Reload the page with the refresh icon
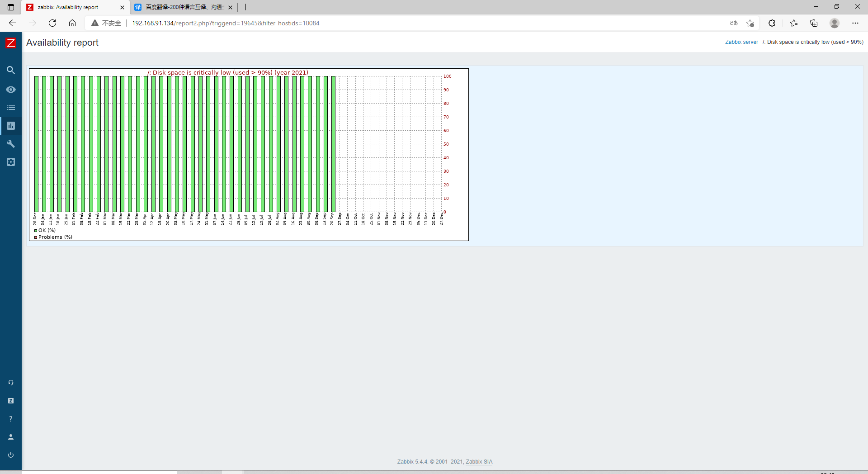 click(52, 23)
